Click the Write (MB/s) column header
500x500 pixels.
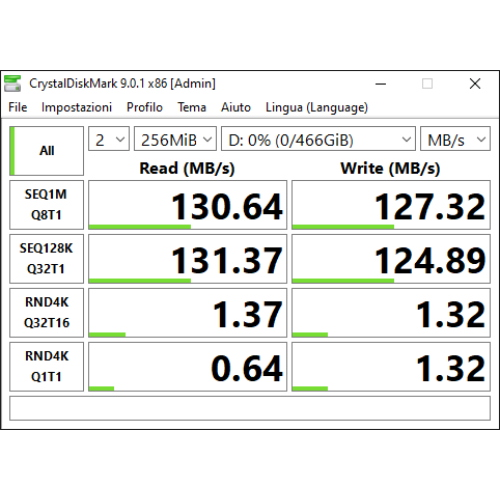tap(390, 168)
